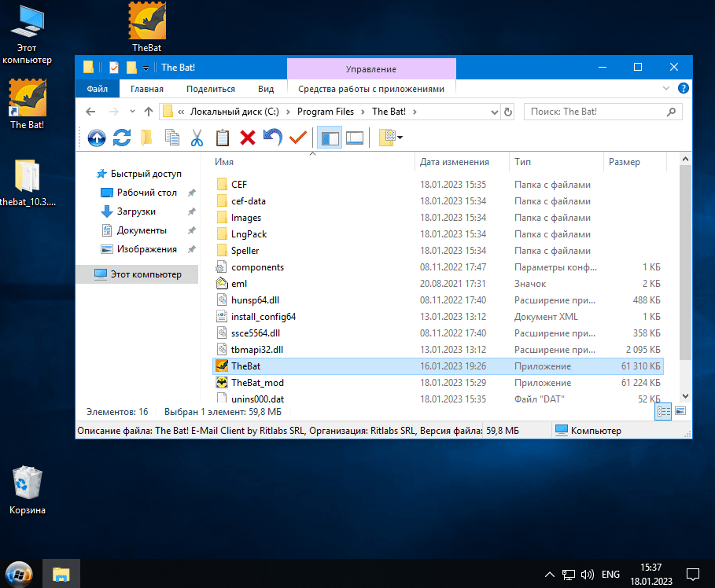The width and height of the screenshot is (715, 588).
Task: Open the address bar history dropdown
Action: click(x=494, y=112)
